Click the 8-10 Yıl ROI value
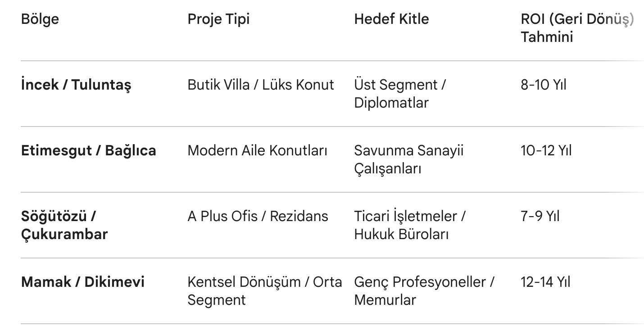This screenshot has width=644, height=326. [x=544, y=85]
